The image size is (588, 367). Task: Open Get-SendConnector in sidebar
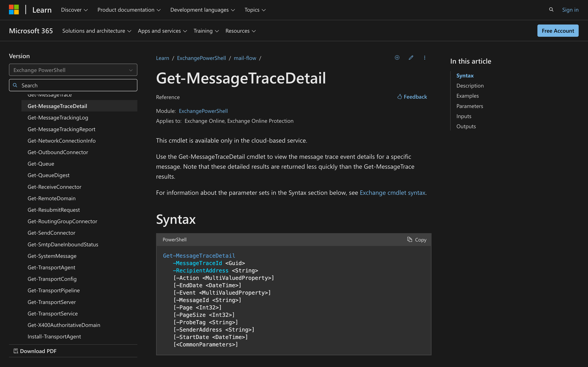click(x=51, y=233)
